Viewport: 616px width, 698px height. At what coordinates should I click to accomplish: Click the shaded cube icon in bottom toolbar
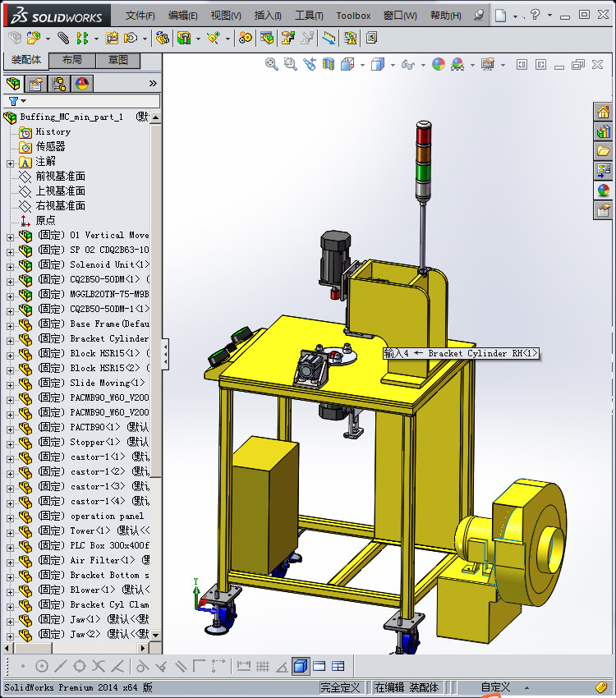[x=301, y=666]
